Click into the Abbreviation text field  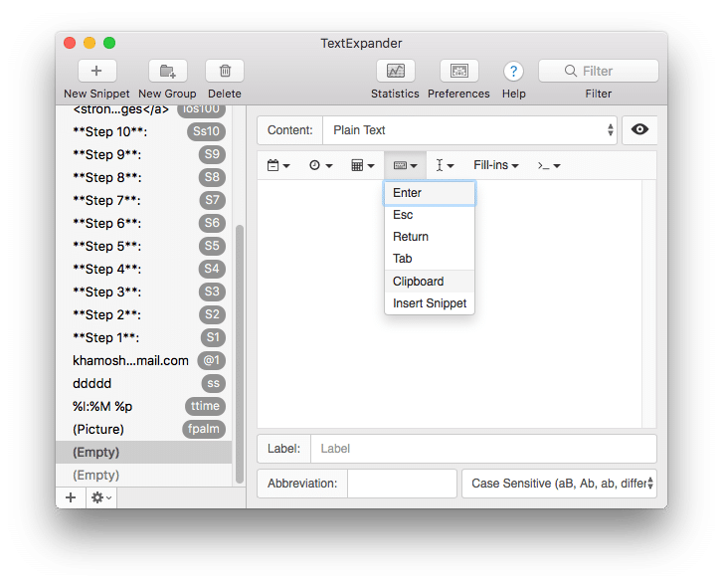401,484
